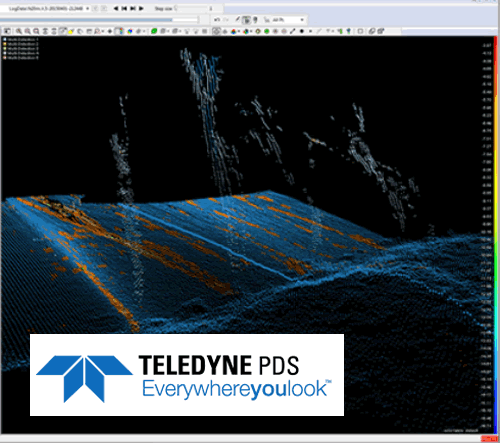Click the black line draw tool icon
Viewport: 500px width, 443px height.
293,31
